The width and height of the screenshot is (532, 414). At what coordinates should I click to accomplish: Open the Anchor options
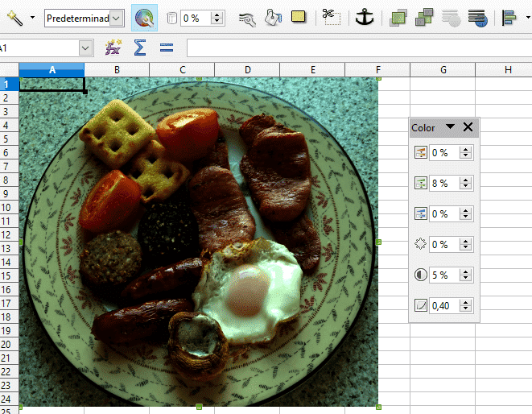[365, 17]
